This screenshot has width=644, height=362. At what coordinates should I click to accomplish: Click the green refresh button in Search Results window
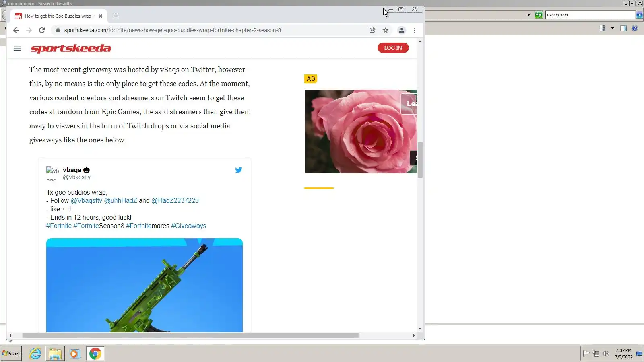click(539, 15)
